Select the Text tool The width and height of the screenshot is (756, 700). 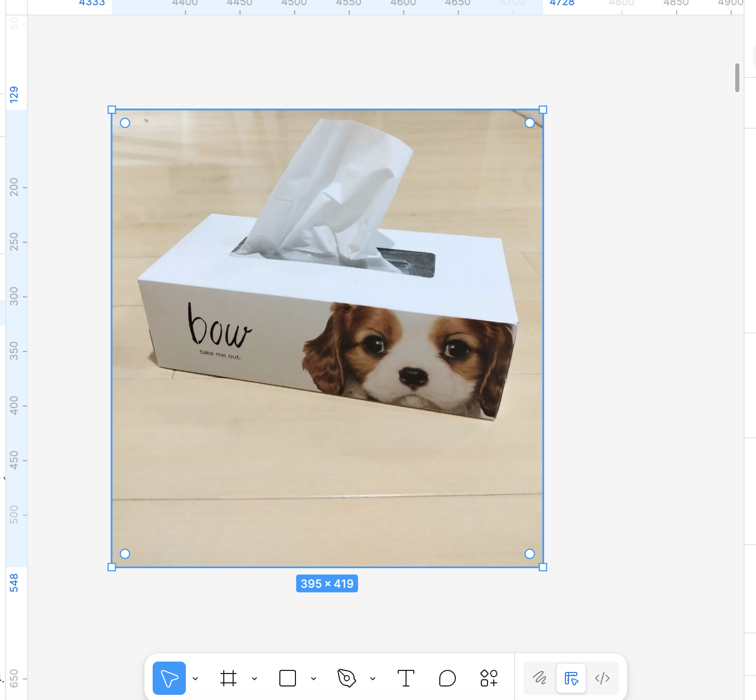pos(406,678)
